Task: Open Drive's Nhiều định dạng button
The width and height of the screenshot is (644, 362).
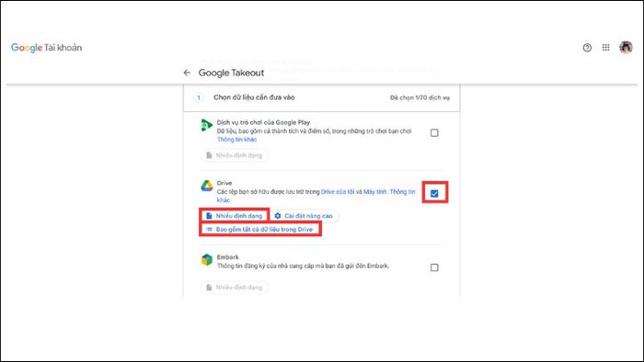Action: pos(234,216)
